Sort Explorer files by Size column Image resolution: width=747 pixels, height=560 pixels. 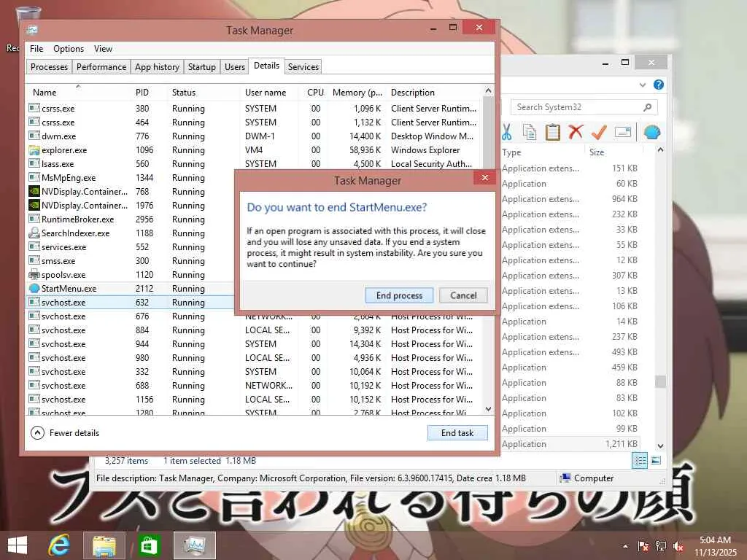click(614, 152)
